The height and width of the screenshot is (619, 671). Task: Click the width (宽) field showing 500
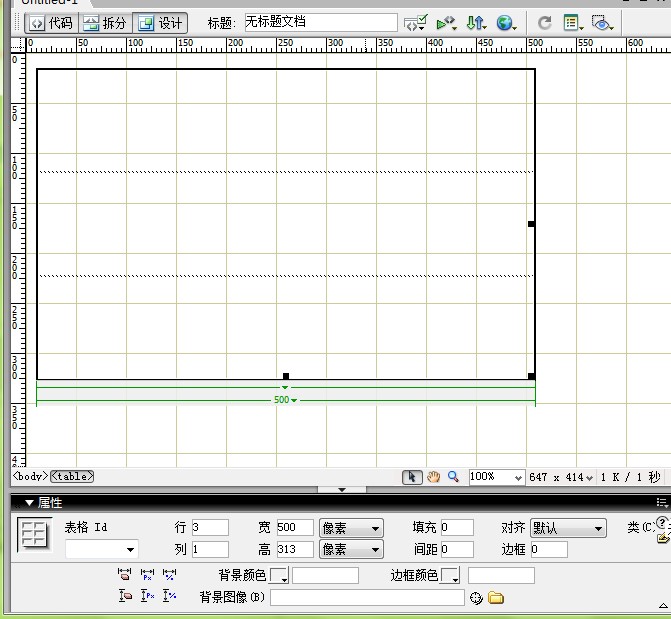pyautogui.click(x=295, y=527)
